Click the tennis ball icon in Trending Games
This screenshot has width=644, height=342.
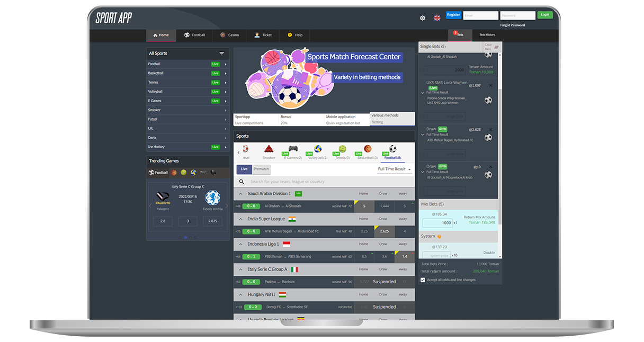pos(183,173)
